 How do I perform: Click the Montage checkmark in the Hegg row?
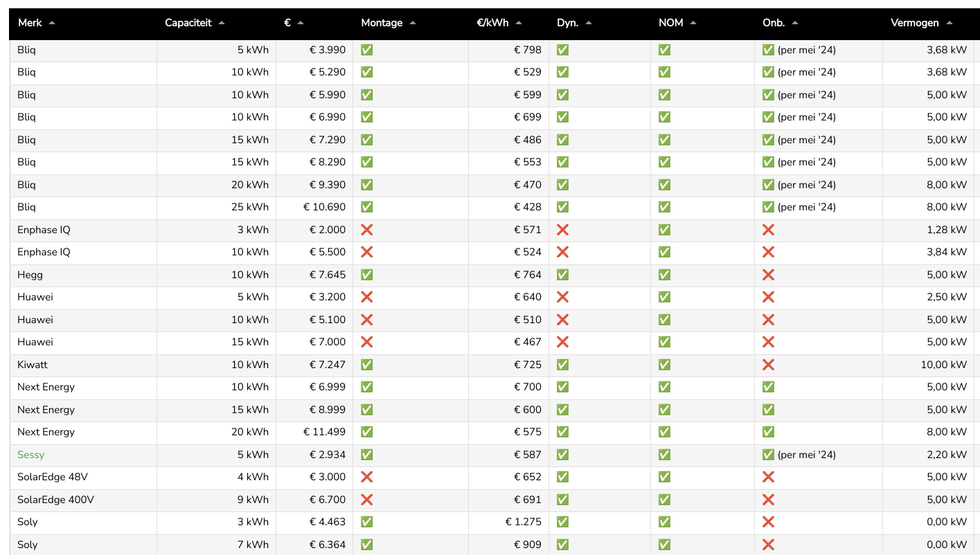[x=367, y=275]
